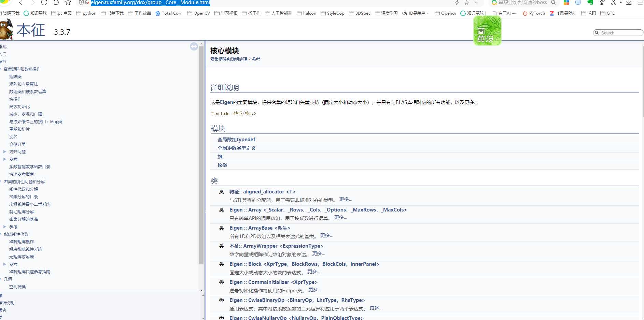Image resolution: width=644 pixels, height=320 pixels.
Task: Open the Evernote clipper extension
Action: tap(590, 3)
